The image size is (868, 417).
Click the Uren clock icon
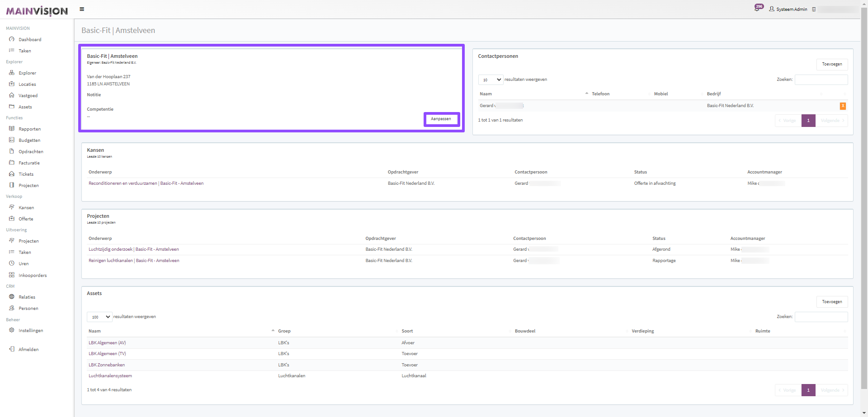pos(12,263)
